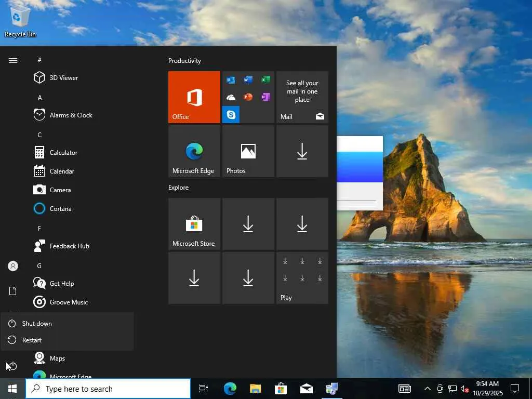Open the user account icon
The width and height of the screenshot is (532, 399).
[13, 266]
